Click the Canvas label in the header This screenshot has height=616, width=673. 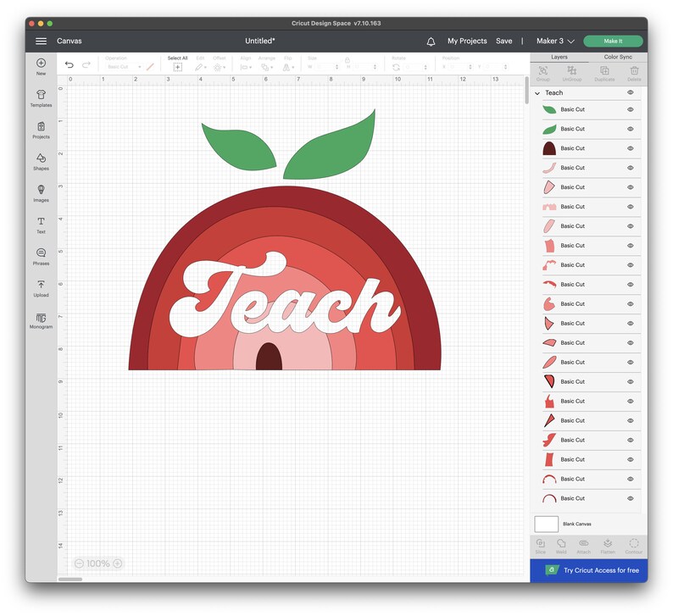click(70, 42)
